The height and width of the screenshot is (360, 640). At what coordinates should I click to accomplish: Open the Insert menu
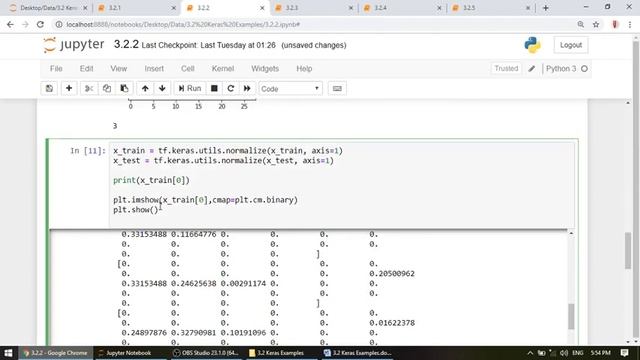click(x=154, y=69)
